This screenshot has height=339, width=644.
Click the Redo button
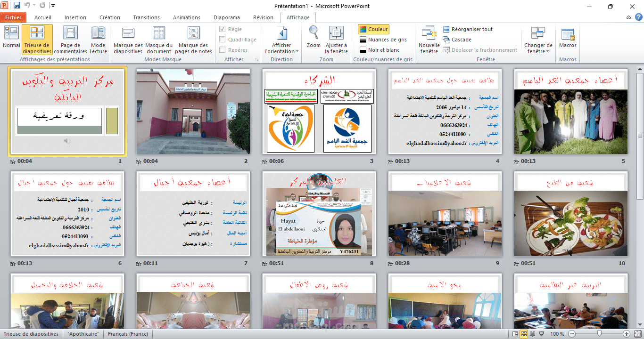pos(42,6)
